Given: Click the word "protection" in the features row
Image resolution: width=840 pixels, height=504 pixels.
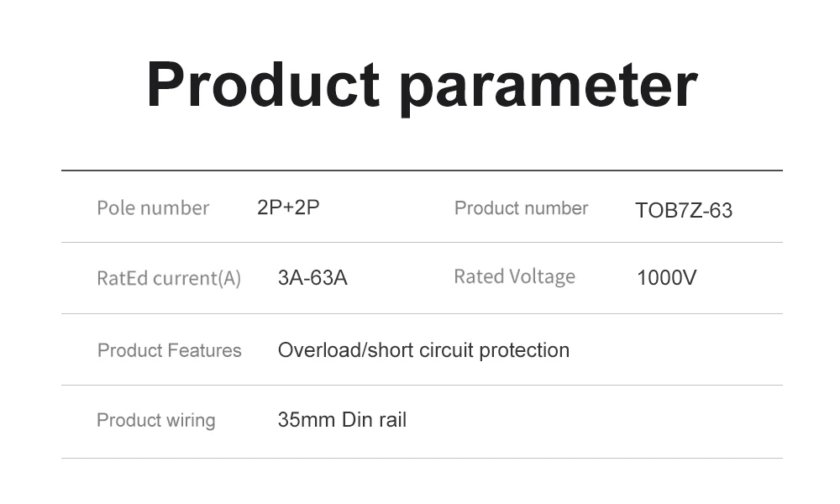Looking at the screenshot, I should (524, 350).
